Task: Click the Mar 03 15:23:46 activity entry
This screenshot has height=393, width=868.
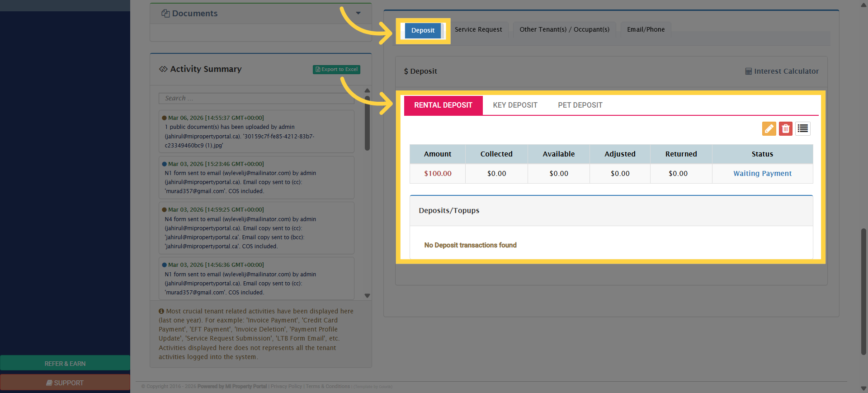Action: pyautogui.click(x=256, y=178)
